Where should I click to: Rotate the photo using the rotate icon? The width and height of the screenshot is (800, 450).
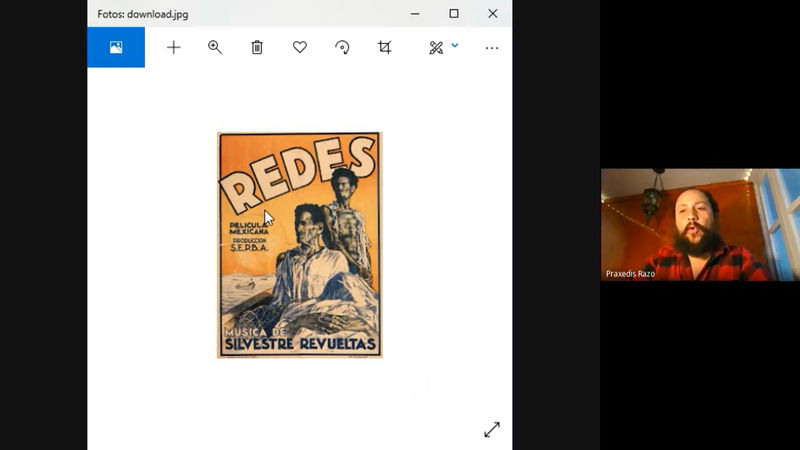pos(342,47)
